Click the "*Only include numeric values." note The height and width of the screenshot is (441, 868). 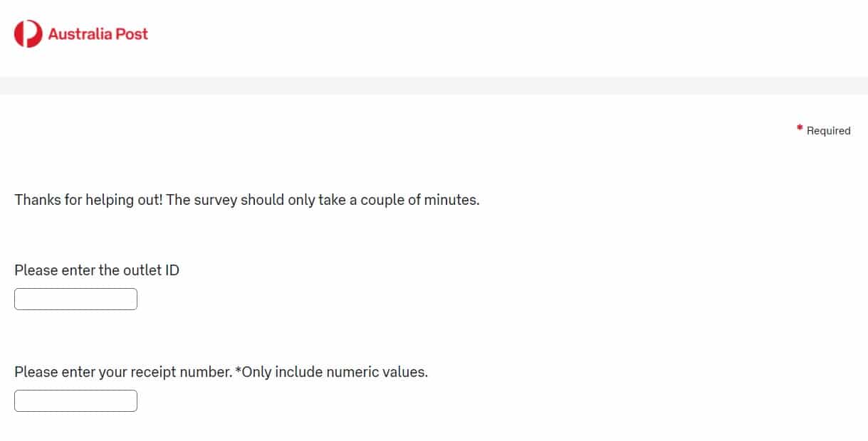click(332, 372)
